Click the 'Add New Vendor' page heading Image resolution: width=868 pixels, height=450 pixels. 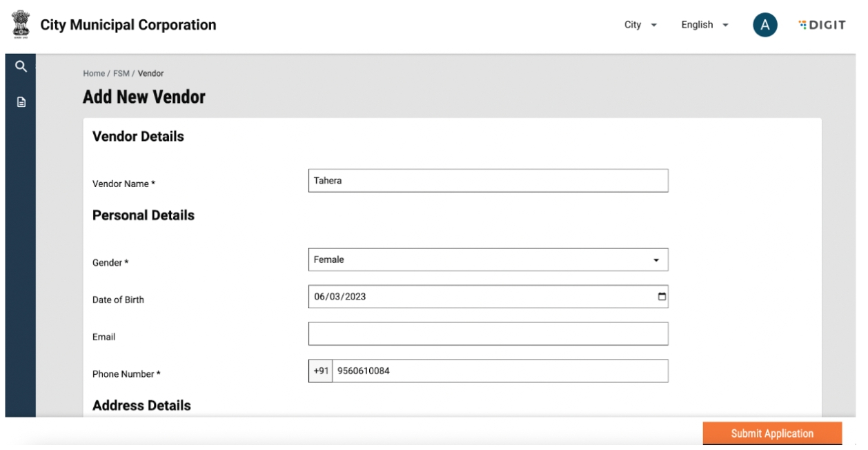point(144,97)
